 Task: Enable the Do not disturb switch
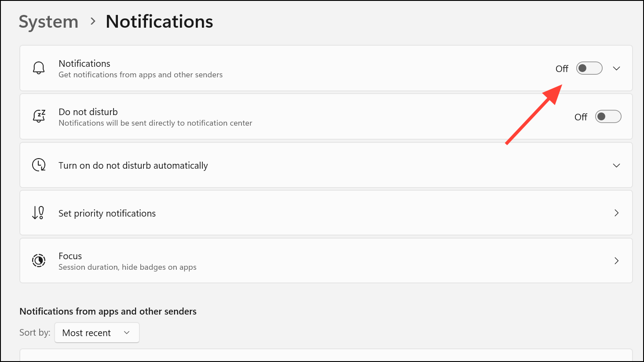pos(608,116)
